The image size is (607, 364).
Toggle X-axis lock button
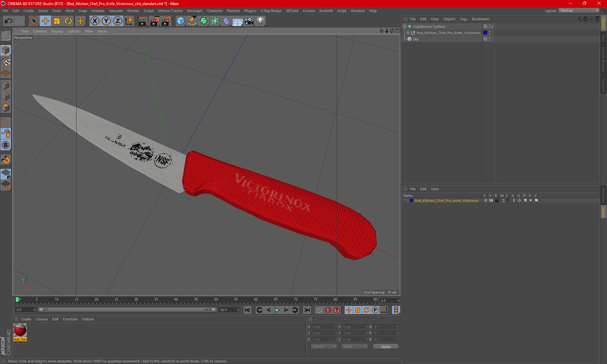[95, 21]
